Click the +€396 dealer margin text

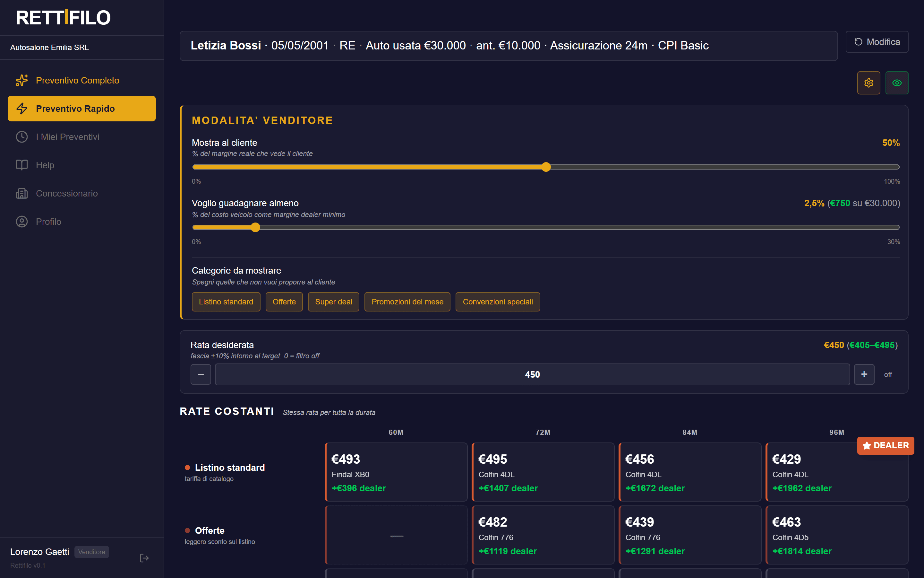pyautogui.click(x=359, y=488)
